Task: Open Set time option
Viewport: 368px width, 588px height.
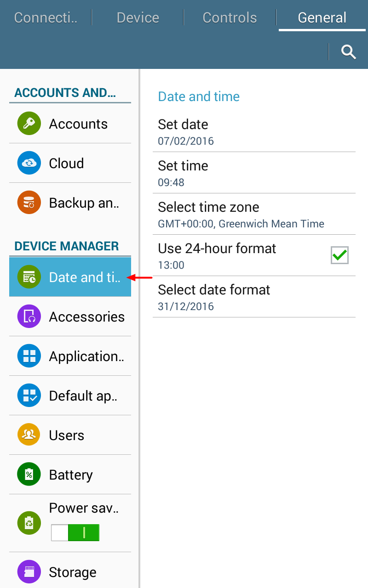Action: coord(254,173)
